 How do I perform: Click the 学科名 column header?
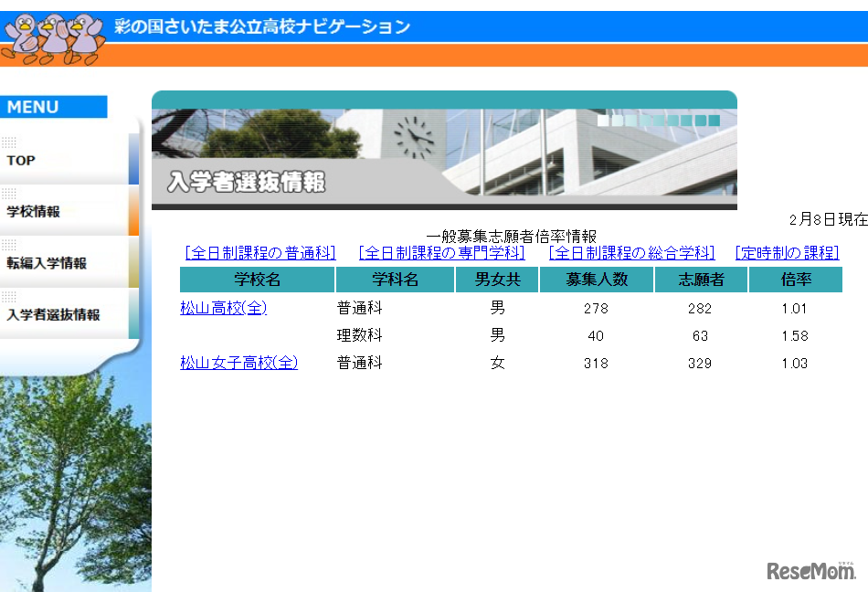[x=396, y=280]
